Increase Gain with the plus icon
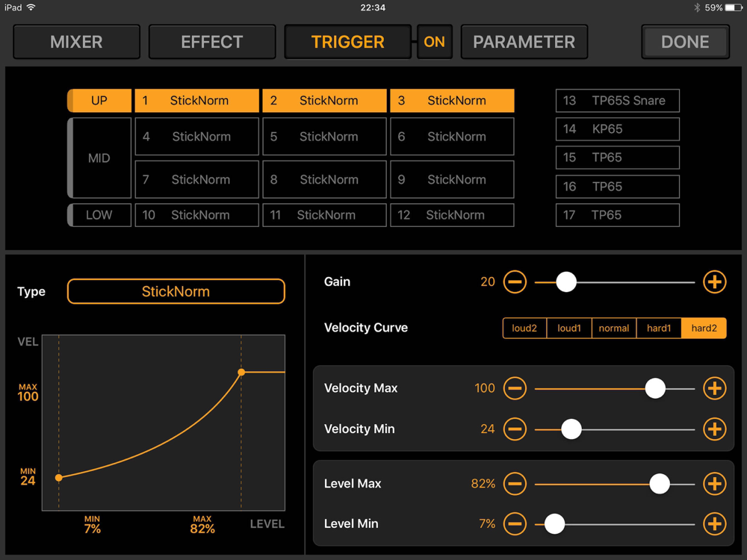The width and height of the screenshot is (747, 560). click(x=714, y=282)
